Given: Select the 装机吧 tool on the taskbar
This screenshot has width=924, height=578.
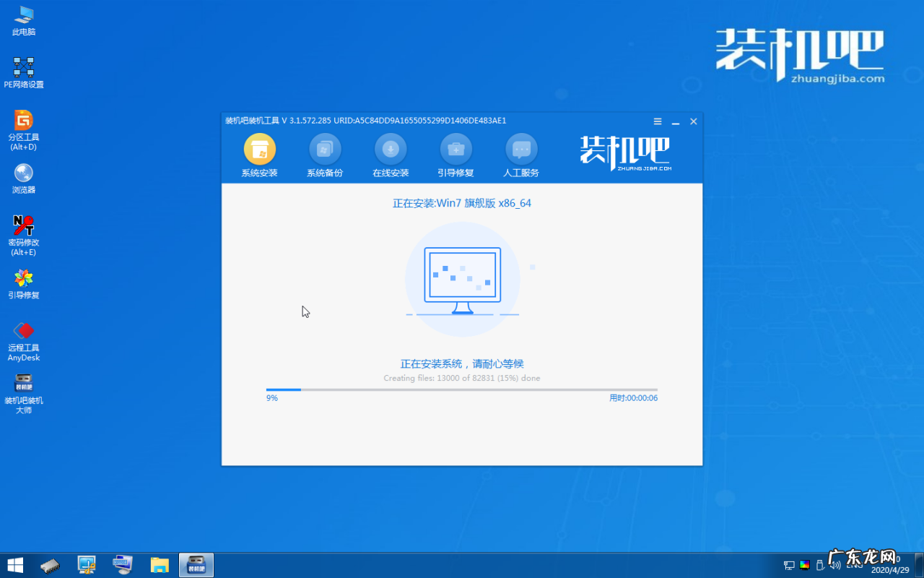Looking at the screenshot, I should (196, 564).
